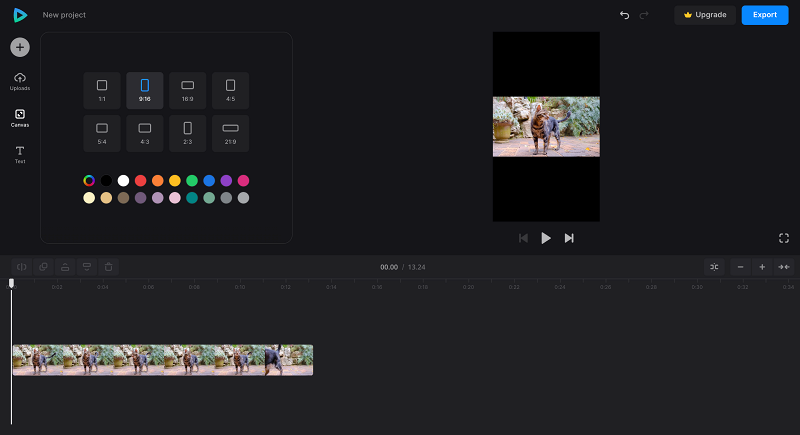Click the duplicate clip tool

(x=43, y=267)
